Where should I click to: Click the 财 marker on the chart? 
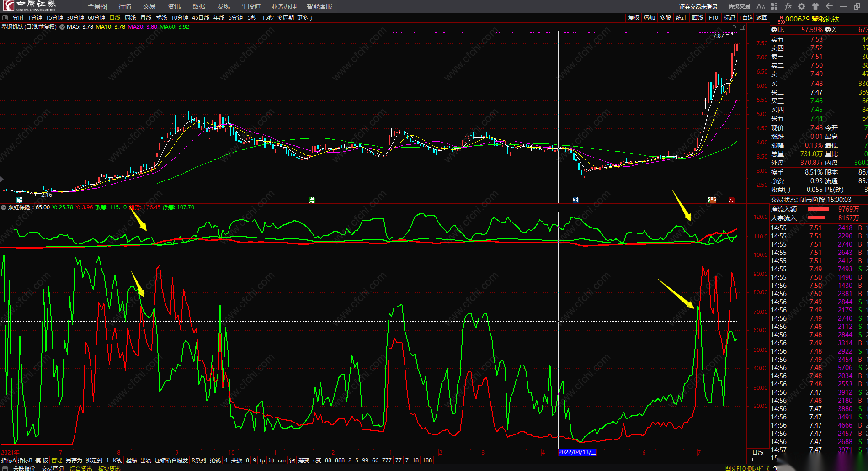575,200
